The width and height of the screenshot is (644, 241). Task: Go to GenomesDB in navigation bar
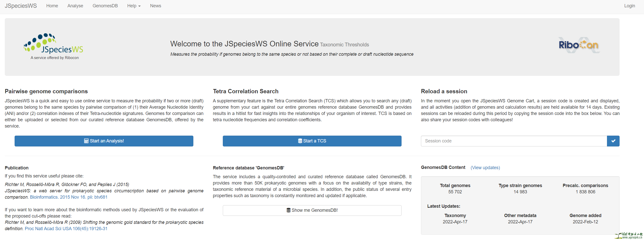(105, 6)
